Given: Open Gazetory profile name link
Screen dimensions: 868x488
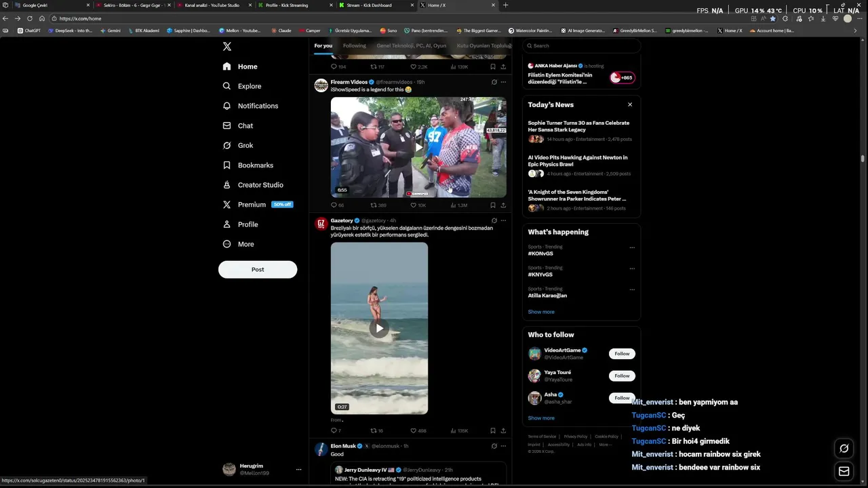Looking at the screenshot, I should 342,220.
